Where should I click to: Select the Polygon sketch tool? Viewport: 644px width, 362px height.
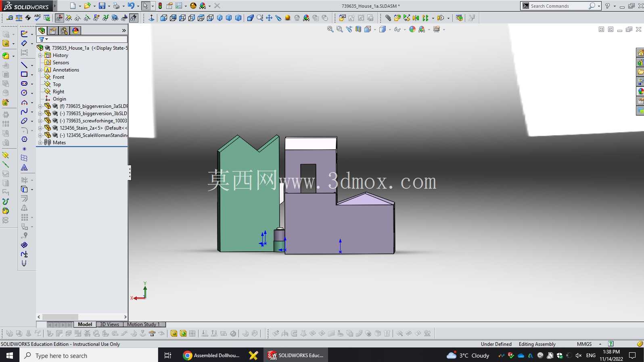click(24, 139)
